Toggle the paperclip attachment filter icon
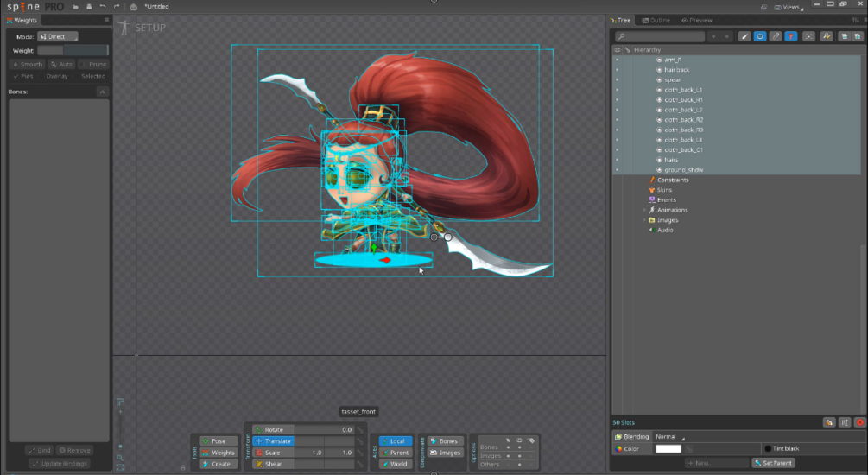This screenshot has height=475, width=868. (776, 36)
